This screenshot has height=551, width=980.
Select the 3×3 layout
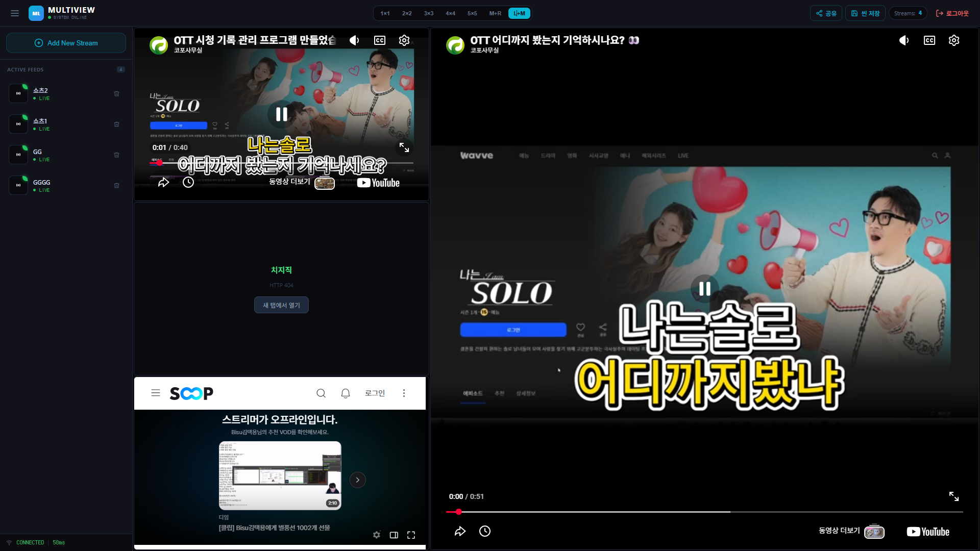(429, 13)
